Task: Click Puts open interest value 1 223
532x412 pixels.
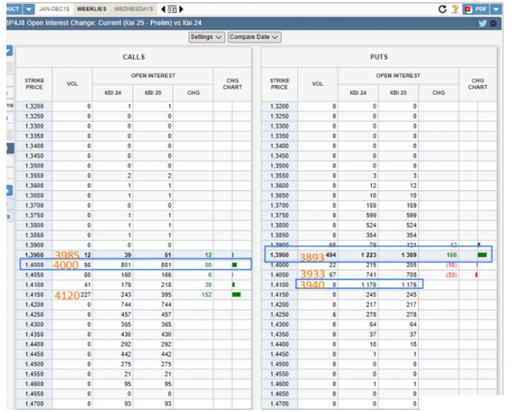Action: pyautogui.click(x=368, y=255)
